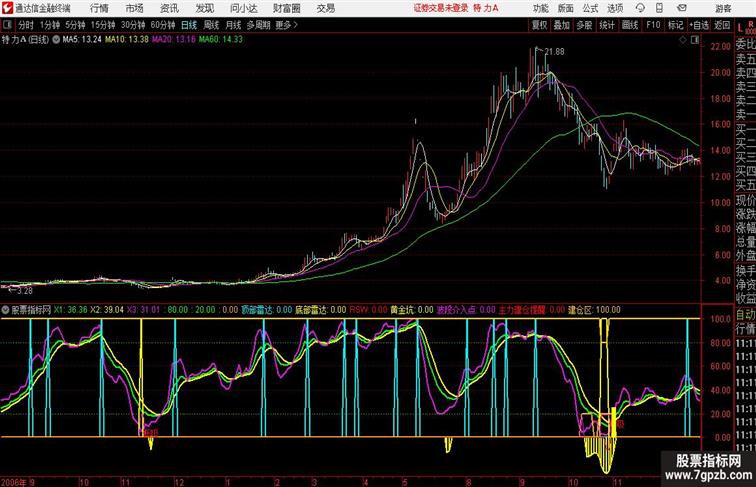The height and width of the screenshot is (487, 756).
Task: Expand the 股票指标网 indicator dropdown arrow
Action: click(5, 310)
